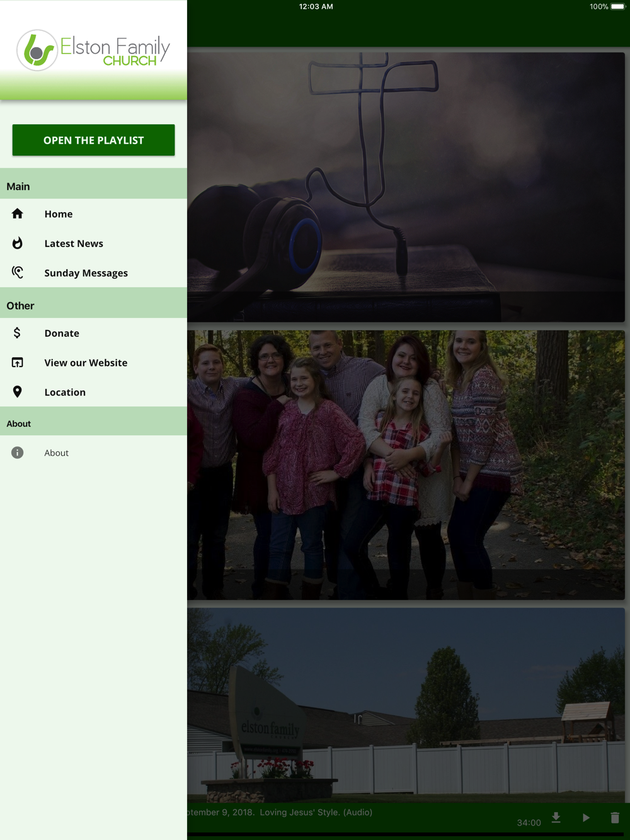Image resolution: width=630 pixels, height=840 pixels.
Task: Play the Loving Jesus' Style audio
Action: (586, 817)
